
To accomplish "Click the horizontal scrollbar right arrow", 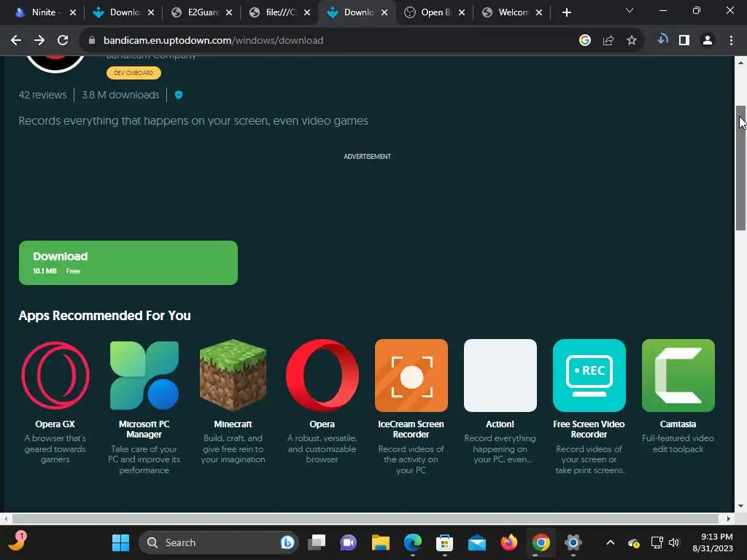I will pyautogui.click(x=729, y=518).
